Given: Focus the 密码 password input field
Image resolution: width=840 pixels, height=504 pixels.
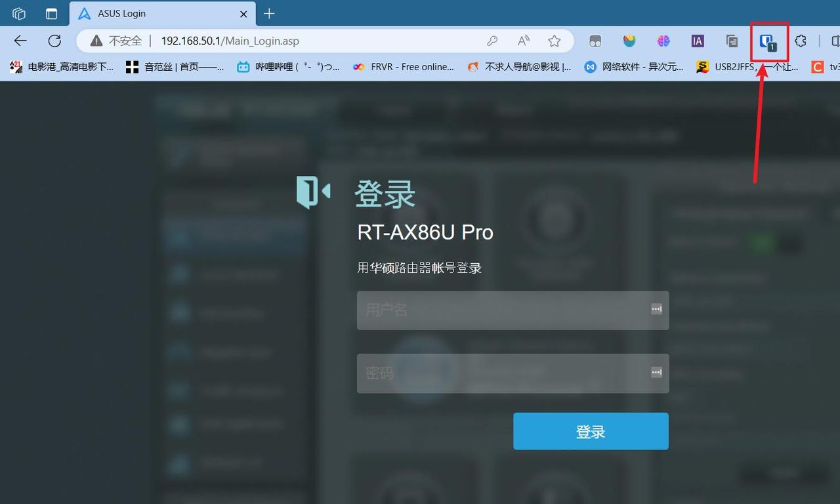Looking at the screenshot, I should click(513, 373).
